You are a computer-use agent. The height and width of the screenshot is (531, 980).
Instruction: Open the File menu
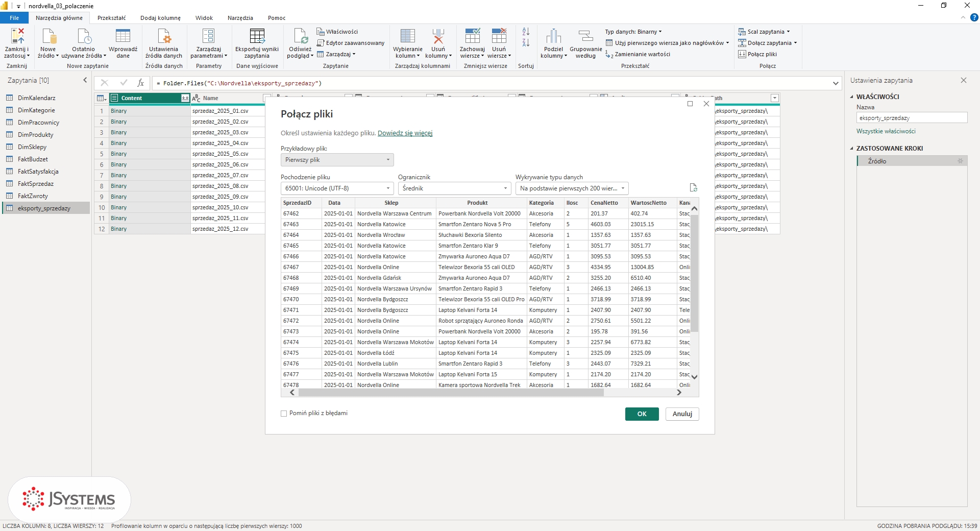coord(14,18)
